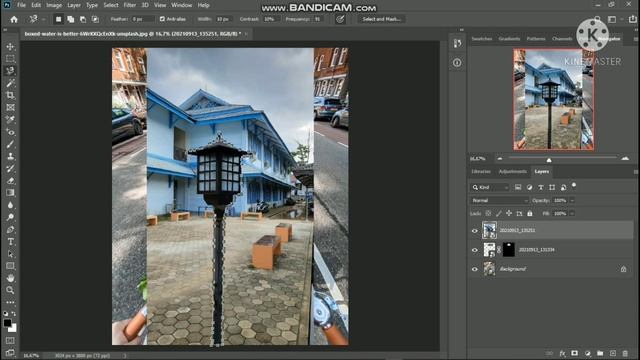640x360 pixels.
Task: Select the Eraser tool
Action: [x=10, y=180]
